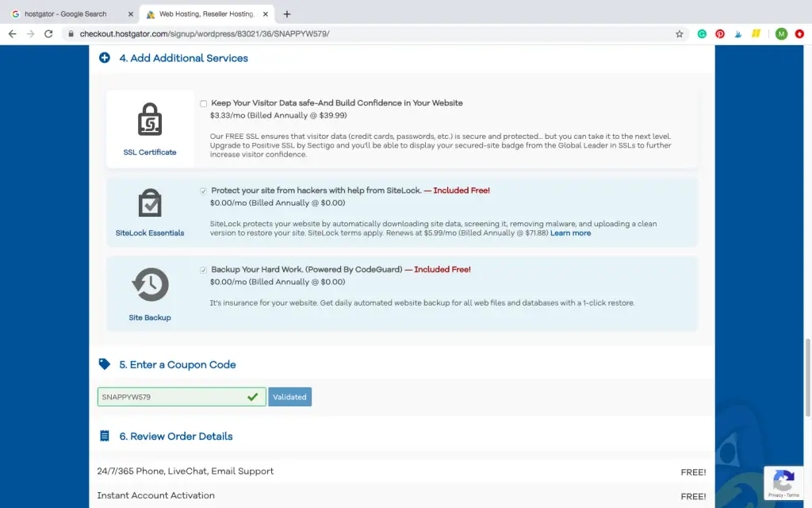This screenshot has height=508, width=812.
Task: Open a new browser tab
Action: point(287,14)
